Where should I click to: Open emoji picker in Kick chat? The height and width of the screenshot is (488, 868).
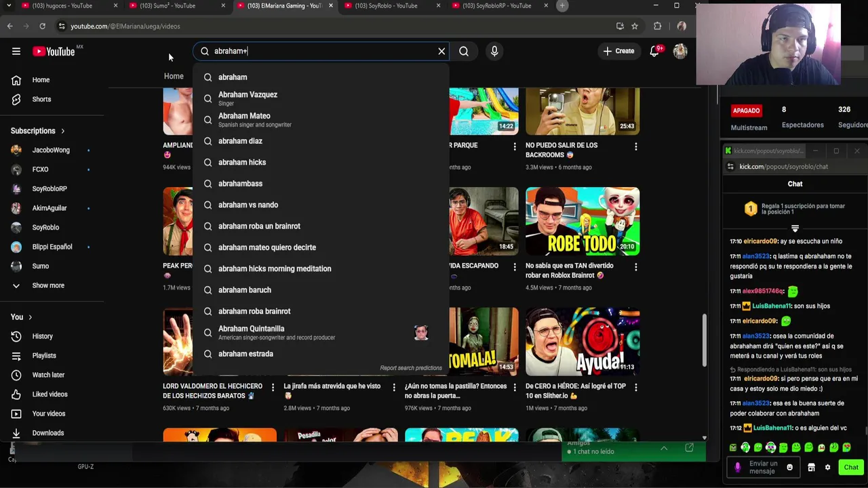coord(789,467)
